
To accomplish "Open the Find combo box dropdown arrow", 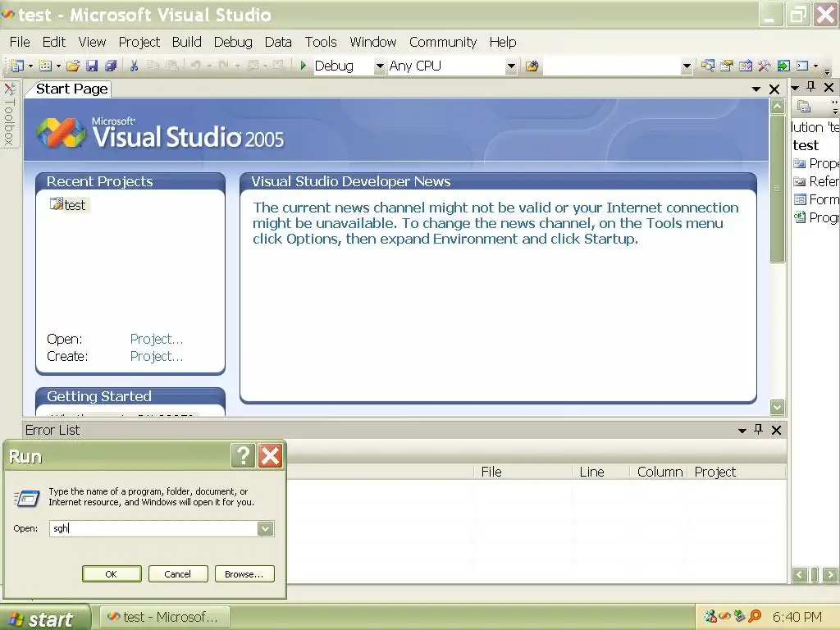I will click(x=687, y=66).
